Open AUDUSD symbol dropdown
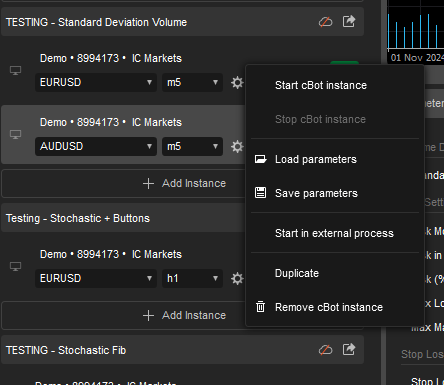This screenshot has height=385, width=444. (96, 146)
